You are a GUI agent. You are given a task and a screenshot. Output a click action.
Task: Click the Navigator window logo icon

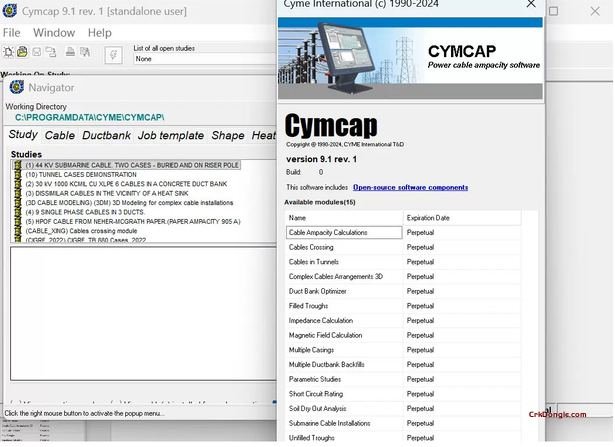[16, 87]
